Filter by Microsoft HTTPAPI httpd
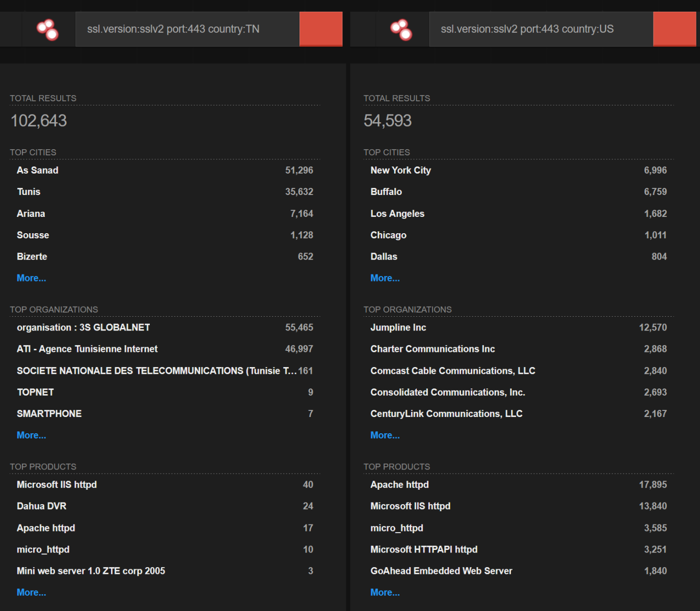This screenshot has width=700, height=611. pyautogui.click(x=424, y=549)
